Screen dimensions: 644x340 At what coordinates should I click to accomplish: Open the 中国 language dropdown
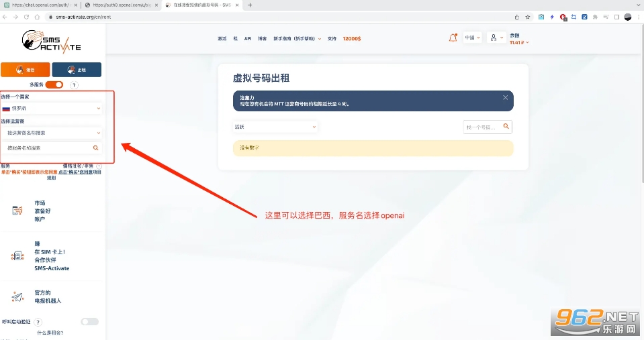click(473, 38)
